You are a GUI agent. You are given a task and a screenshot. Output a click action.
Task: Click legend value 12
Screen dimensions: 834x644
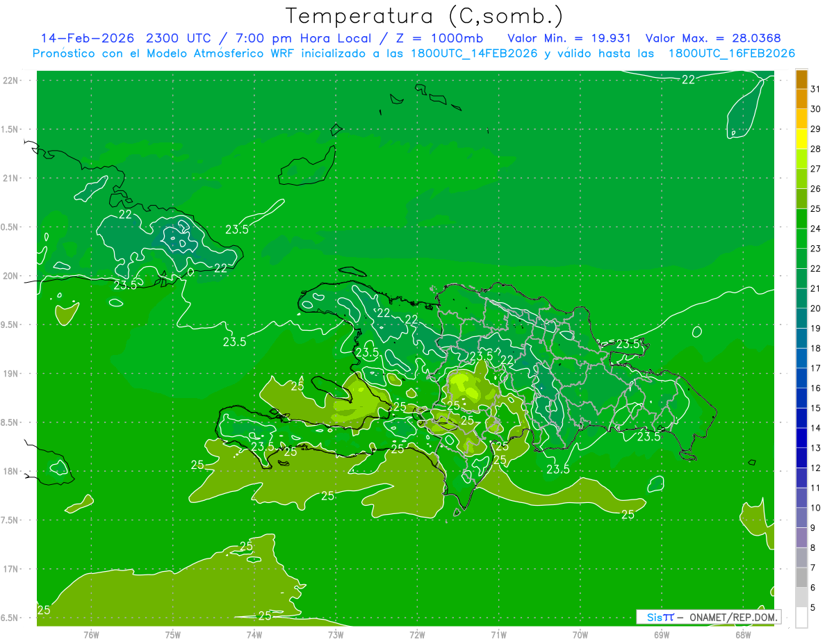click(815, 468)
